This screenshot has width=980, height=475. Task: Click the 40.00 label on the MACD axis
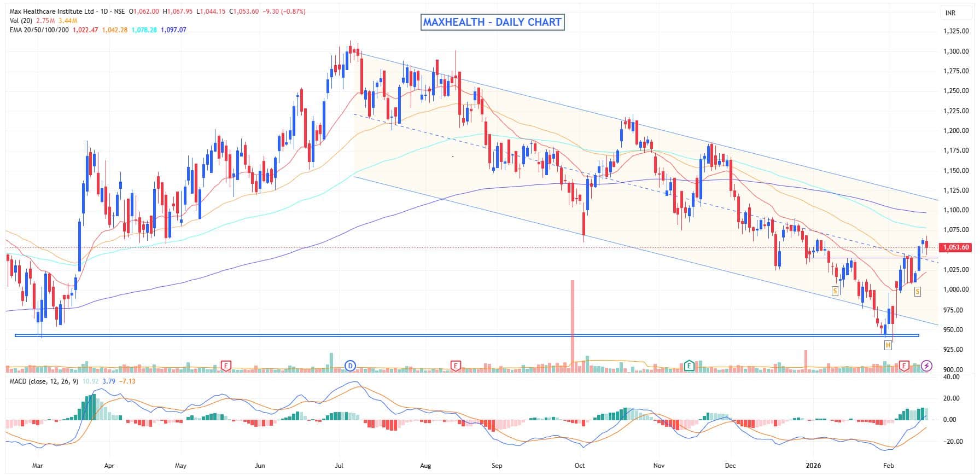tap(952, 377)
